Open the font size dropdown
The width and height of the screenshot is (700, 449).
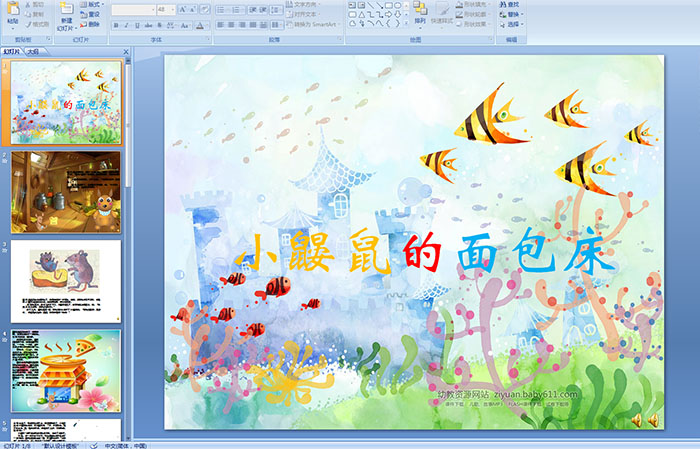[x=172, y=9]
